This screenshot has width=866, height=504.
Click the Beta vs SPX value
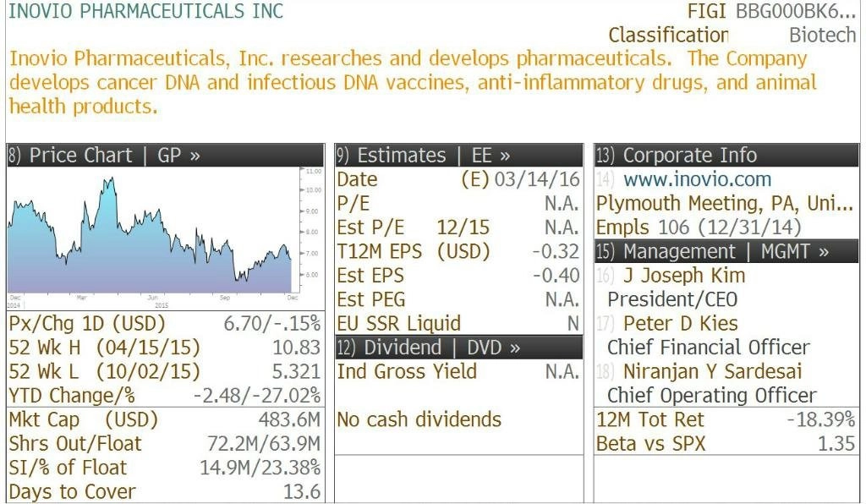836,444
